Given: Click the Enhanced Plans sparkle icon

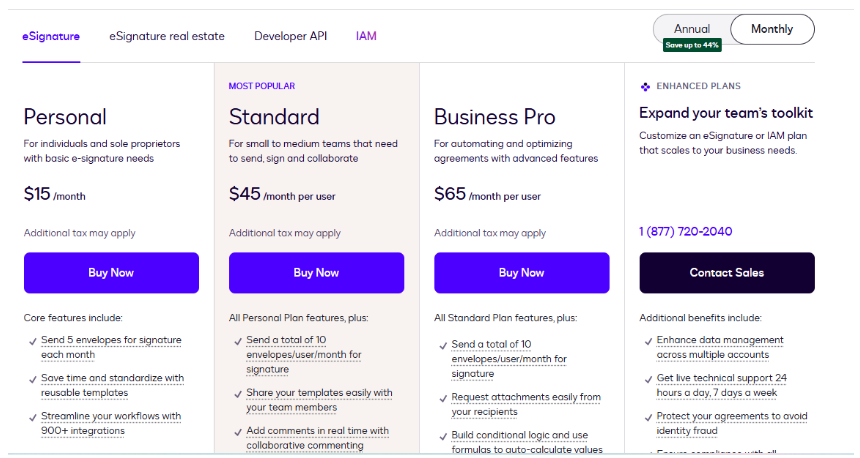Looking at the screenshot, I should (646, 87).
